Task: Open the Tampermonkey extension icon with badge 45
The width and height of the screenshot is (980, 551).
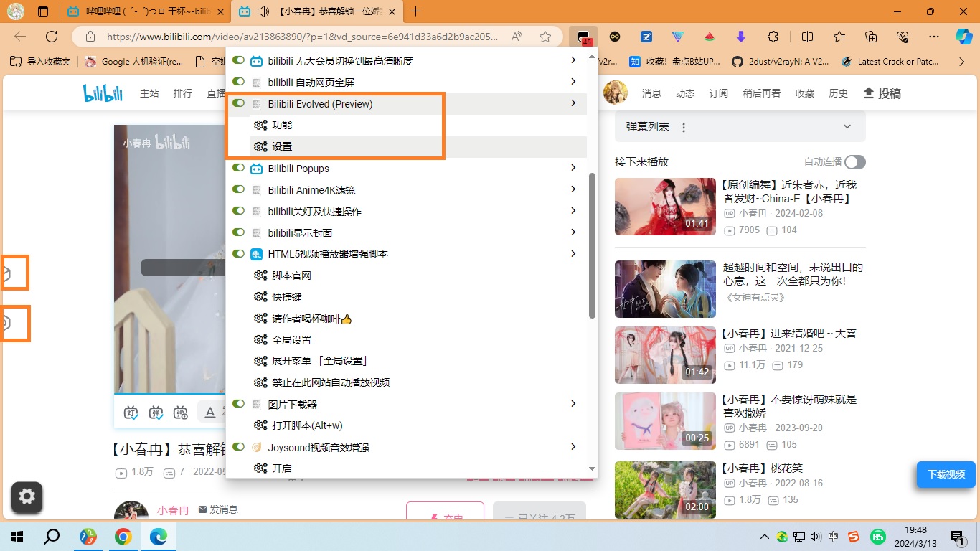Action: [x=584, y=37]
